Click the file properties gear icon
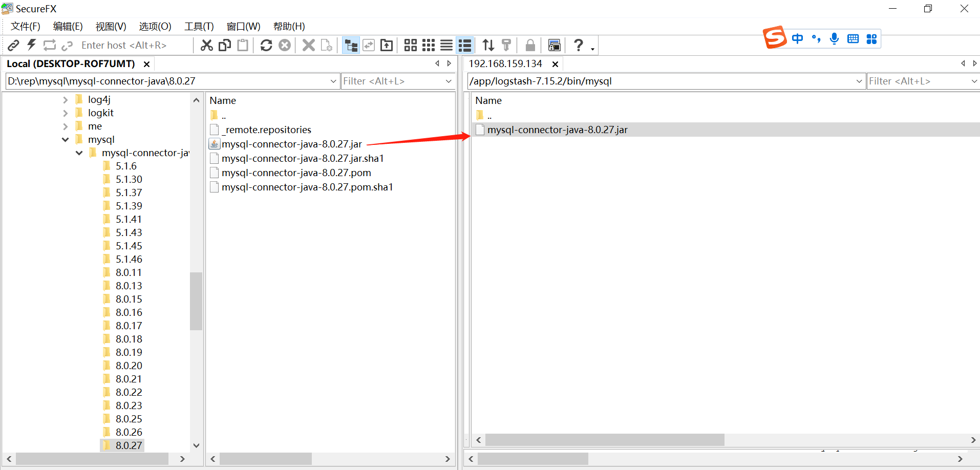980x470 pixels. point(327,46)
